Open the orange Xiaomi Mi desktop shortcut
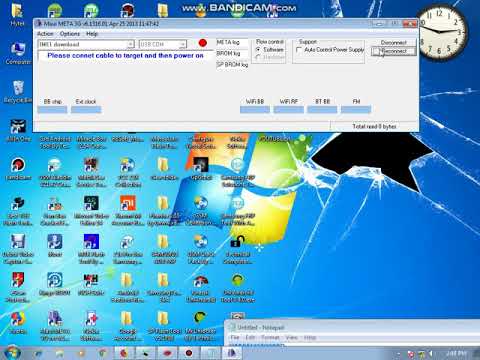The height and width of the screenshot is (360, 480). pos(128,211)
